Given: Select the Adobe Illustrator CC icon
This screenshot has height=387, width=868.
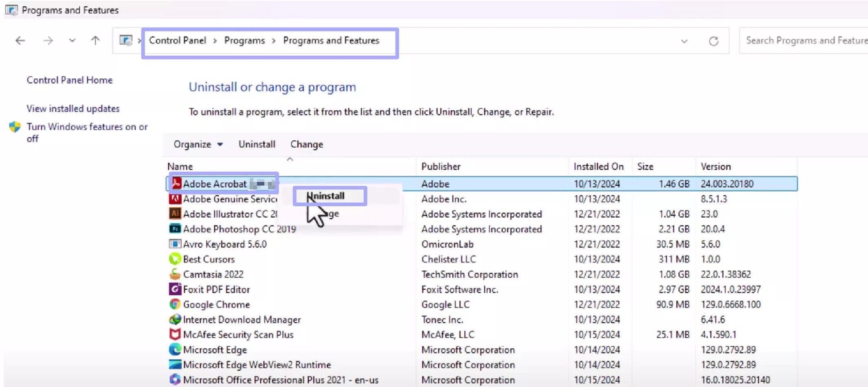Looking at the screenshot, I should (175, 214).
